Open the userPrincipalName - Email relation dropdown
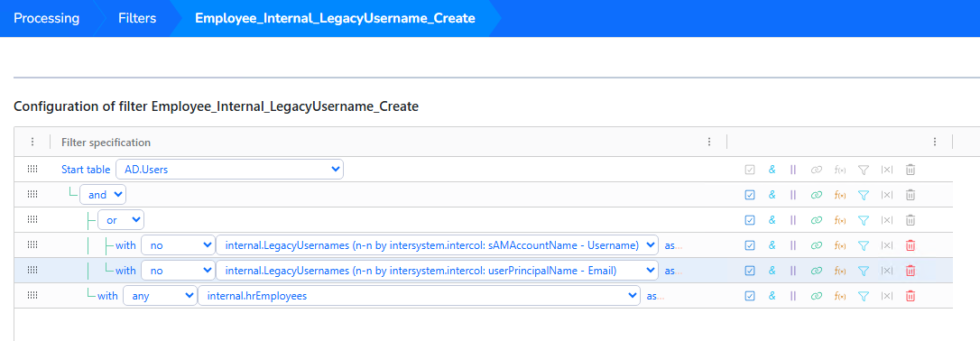The image size is (980, 341). coord(437,271)
